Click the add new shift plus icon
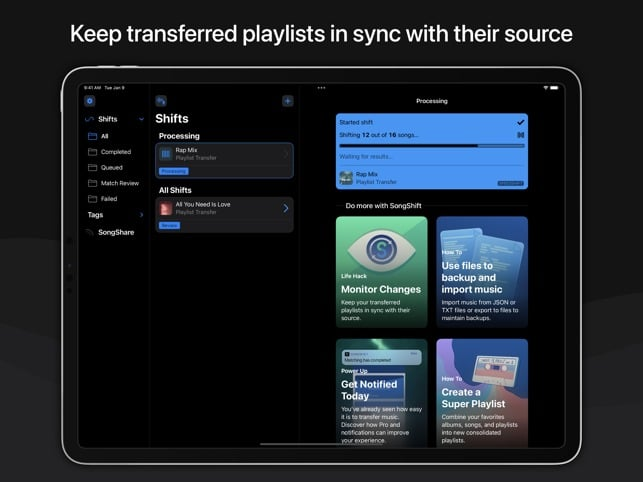Viewport: 643px width, 482px height. coord(287,101)
